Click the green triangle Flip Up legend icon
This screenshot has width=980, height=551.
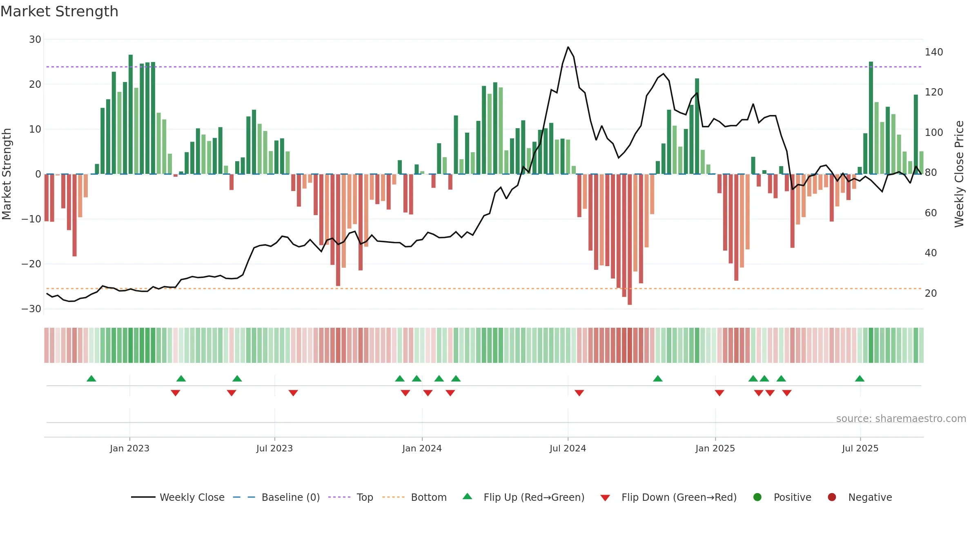(468, 496)
